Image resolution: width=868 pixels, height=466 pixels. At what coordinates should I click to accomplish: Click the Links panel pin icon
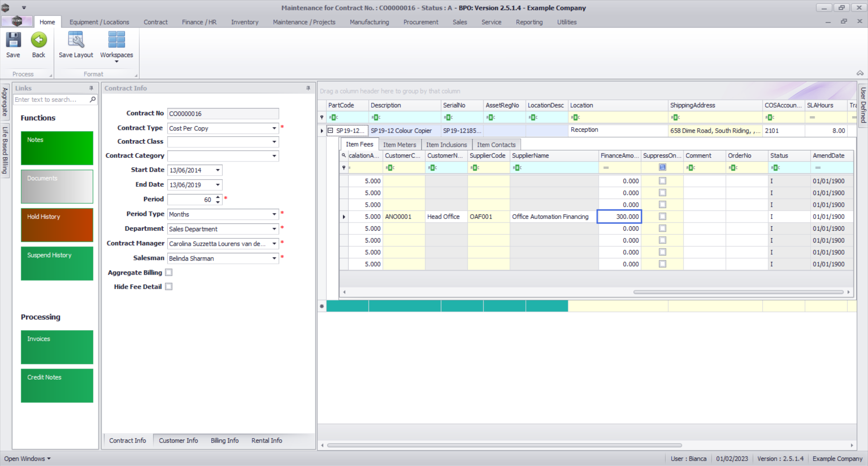coord(91,88)
